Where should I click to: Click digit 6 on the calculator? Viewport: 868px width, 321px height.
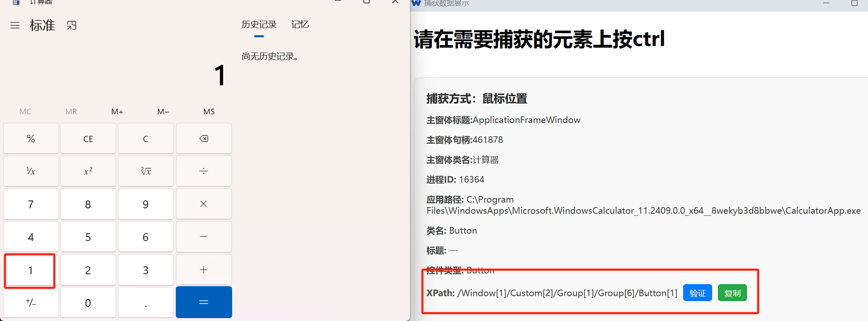[145, 237]
